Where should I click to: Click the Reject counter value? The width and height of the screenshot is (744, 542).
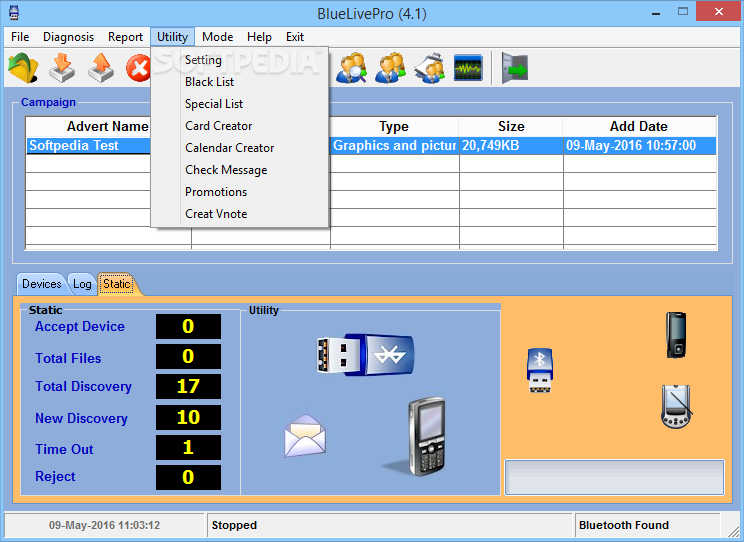(188, 477)
